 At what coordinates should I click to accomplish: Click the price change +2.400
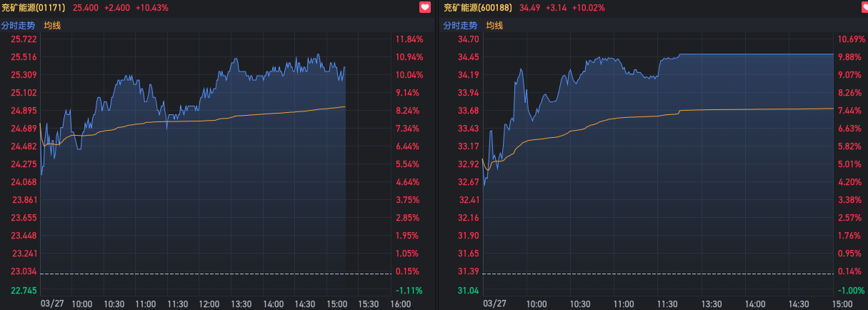117,8
